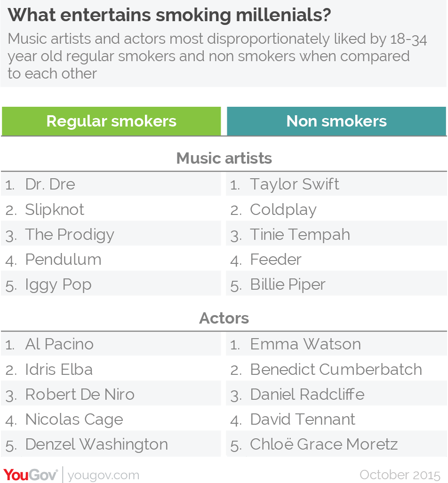The width and height of the screenshot is (448, 483).
Task: Select the Non smokers header
Action: 336,121
